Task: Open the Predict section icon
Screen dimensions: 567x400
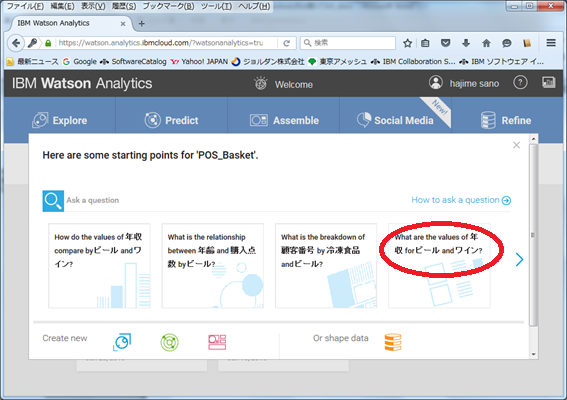Action: coord(152,120)
